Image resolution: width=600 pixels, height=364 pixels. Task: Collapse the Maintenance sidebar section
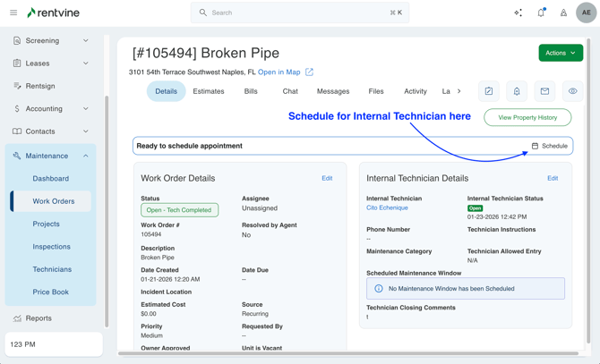click(86, 156)
